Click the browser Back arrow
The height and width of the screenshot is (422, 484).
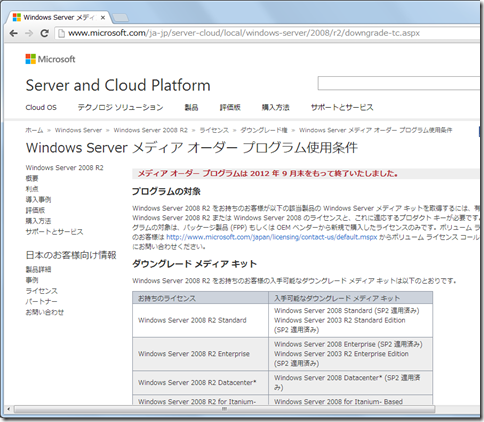pyautogui.click(x=14, y=33)
